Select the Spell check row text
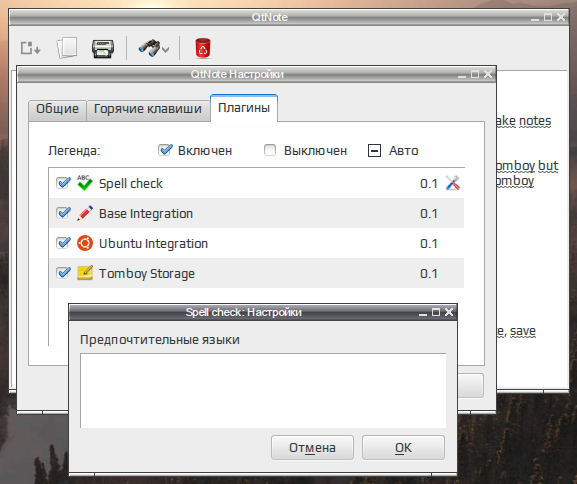Viewport: 577px width, 484px height. tap(131, 183)
